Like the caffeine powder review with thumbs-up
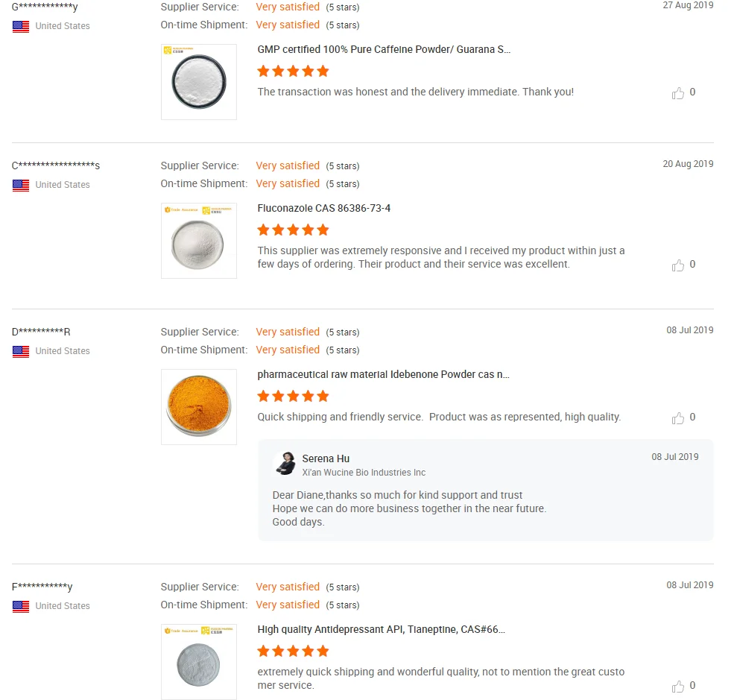Screen dimensions: 734x700 678,93
